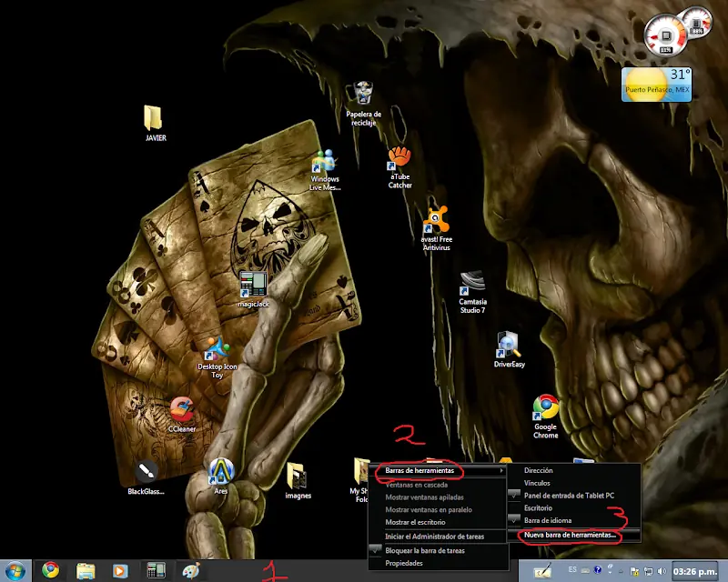Open the 03:26 p.m. clock
728x582 pixels.
click(694, 571)
